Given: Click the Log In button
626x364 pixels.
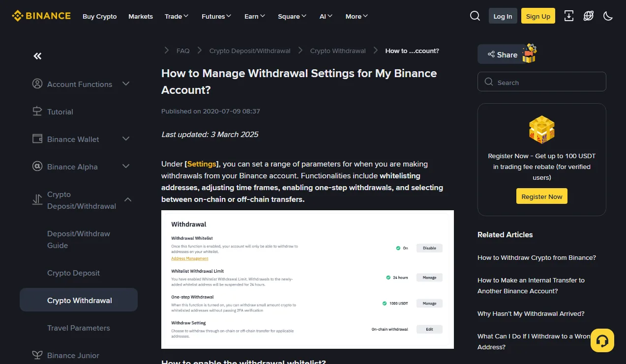Looking at the screenshot, I should tap(503, 16).
